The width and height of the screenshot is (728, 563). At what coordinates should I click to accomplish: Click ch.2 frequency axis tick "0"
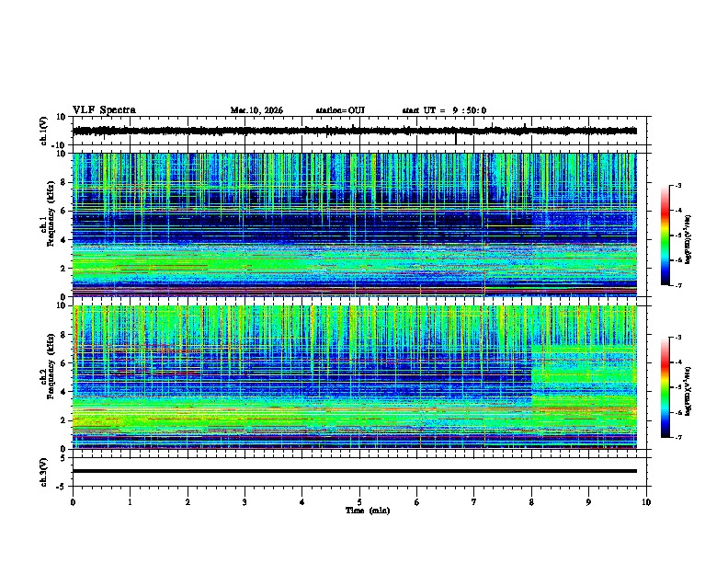(64, 449)
